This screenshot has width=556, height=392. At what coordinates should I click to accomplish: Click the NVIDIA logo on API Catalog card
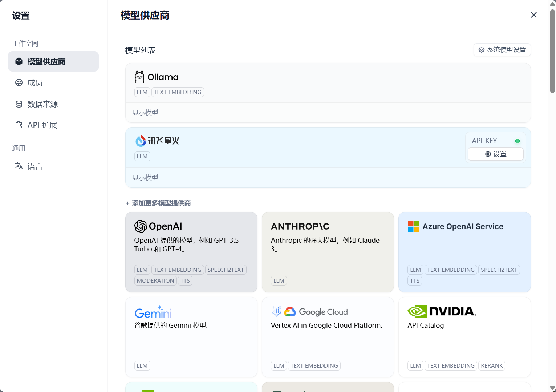click(x=442, y=311)
